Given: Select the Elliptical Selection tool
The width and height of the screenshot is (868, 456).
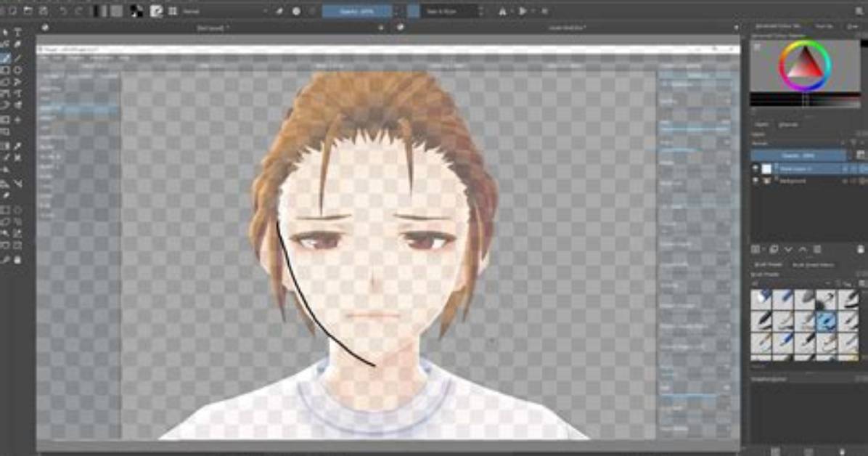Looking at the screenshot, I should point(17,210).
